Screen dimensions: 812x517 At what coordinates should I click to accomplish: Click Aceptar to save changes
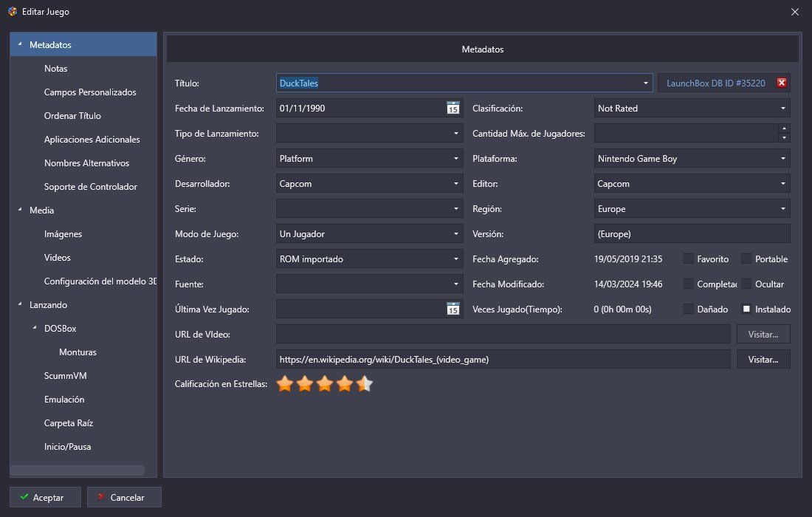point(45,497)
